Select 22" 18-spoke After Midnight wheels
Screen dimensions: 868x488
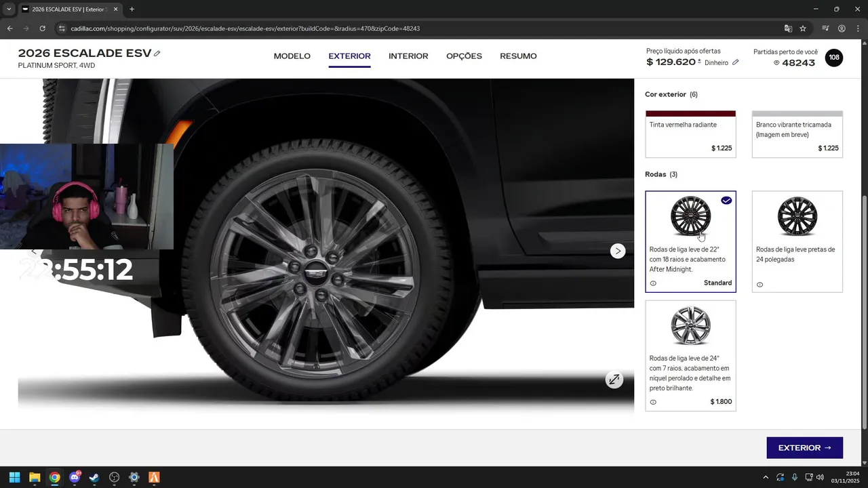(x=690, y=241)
